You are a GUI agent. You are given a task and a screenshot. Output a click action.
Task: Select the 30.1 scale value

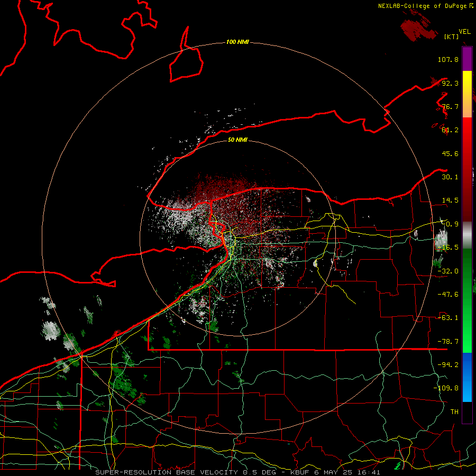pyautogui.click(x=450, y=177)
